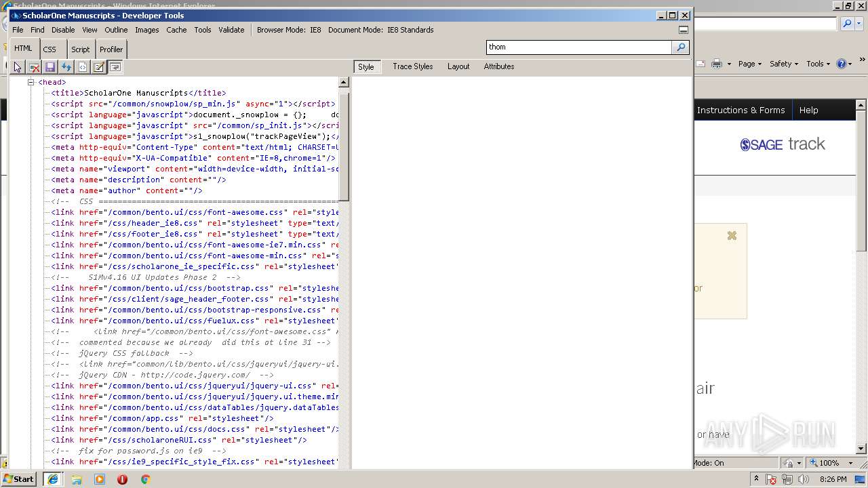Click the HTML tree scrollbar up arrow
Screen dimensions: 868x488
[343, 82]
